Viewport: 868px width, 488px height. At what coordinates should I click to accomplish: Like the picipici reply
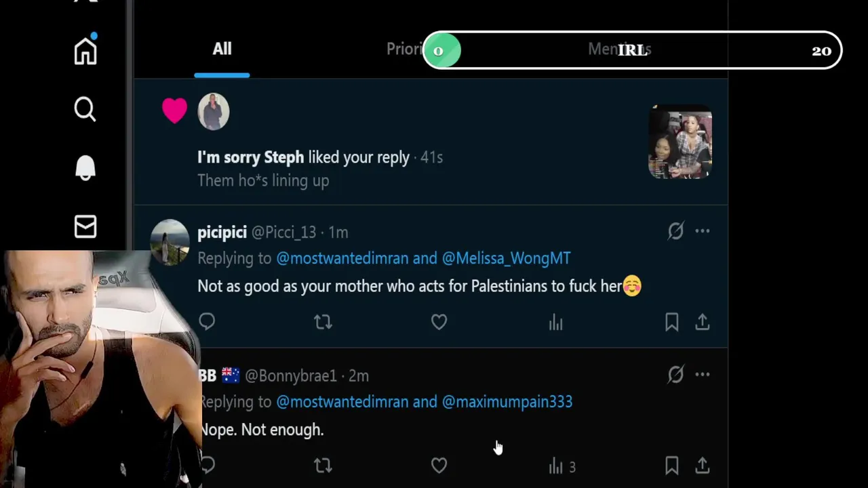[x=439, y=321]
